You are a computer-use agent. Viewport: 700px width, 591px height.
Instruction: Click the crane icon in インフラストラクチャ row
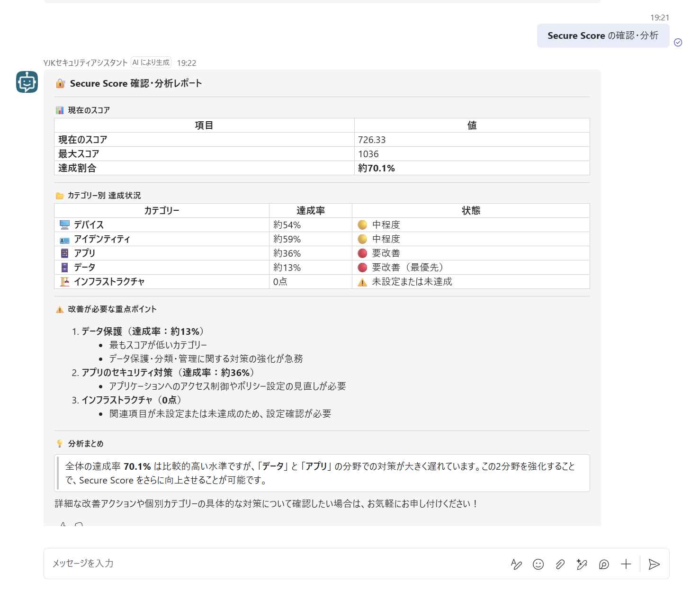click(65, 282)
